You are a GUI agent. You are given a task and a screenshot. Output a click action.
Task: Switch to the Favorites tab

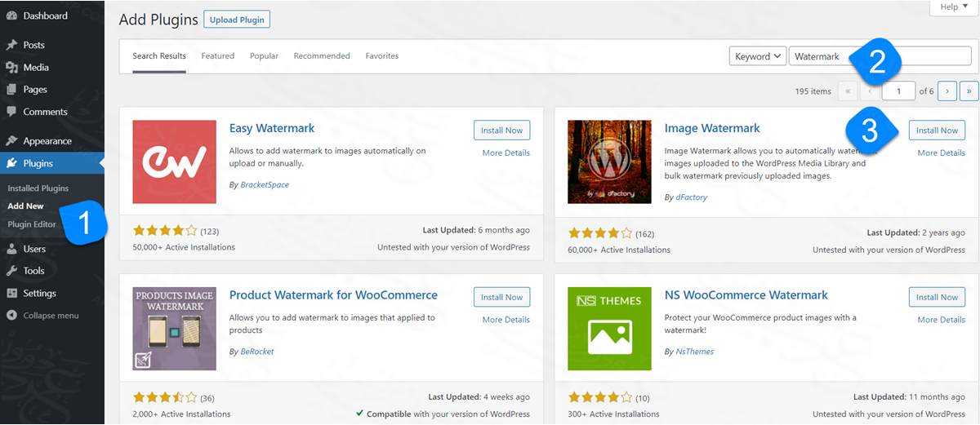tap(382, 56)
